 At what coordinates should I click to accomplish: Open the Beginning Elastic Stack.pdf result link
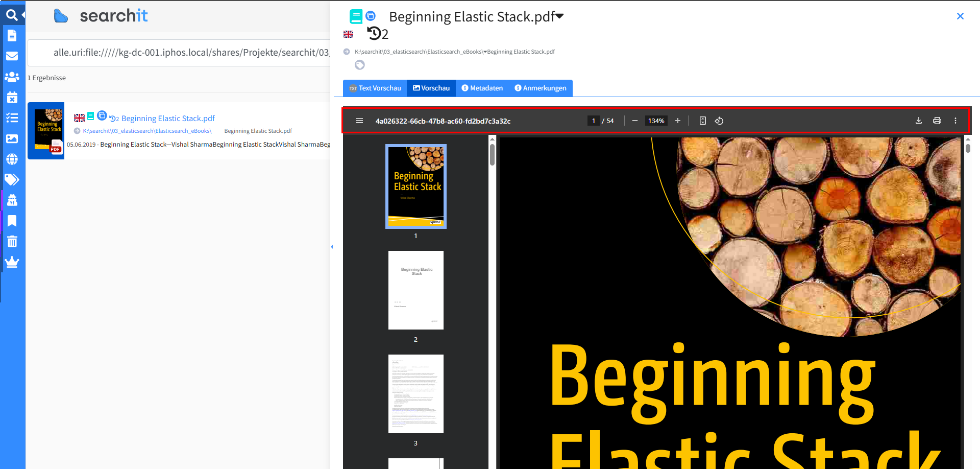pyautogui.click(x=168, y=118)
